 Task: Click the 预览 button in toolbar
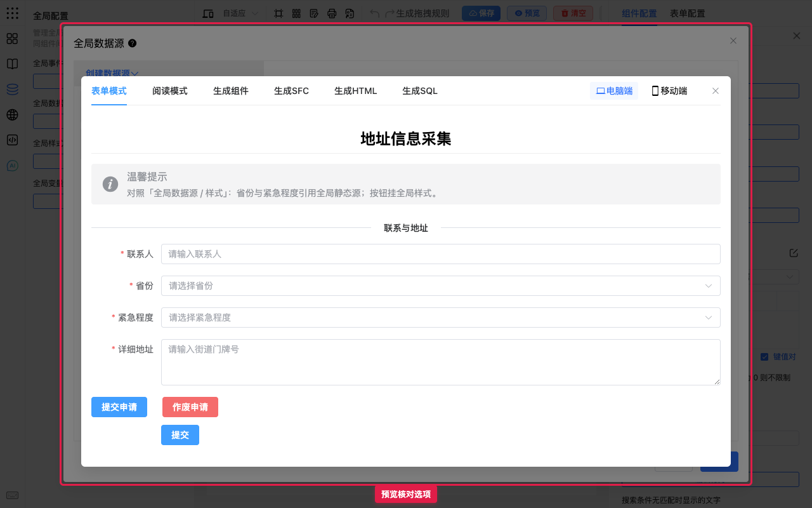point(527,13)
